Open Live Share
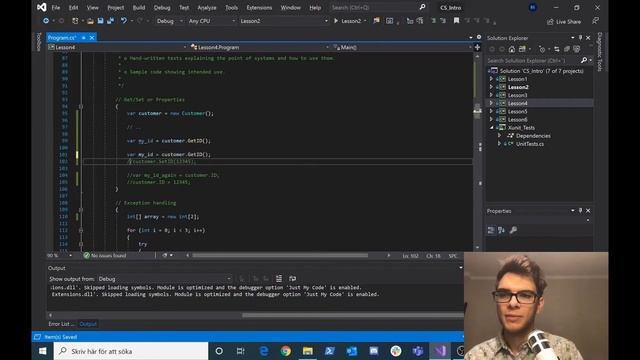640x360 pixels. 564,22
